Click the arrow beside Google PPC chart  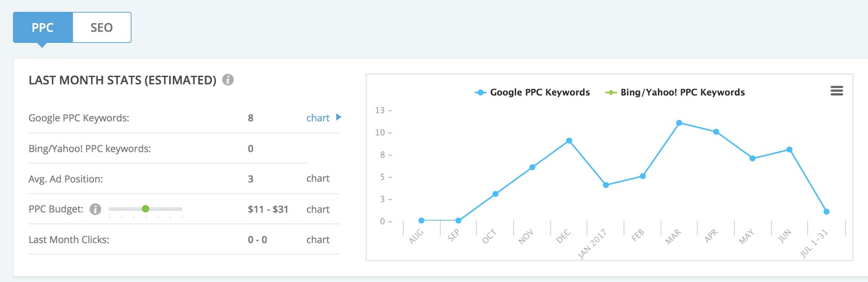[x=339, y=117]
